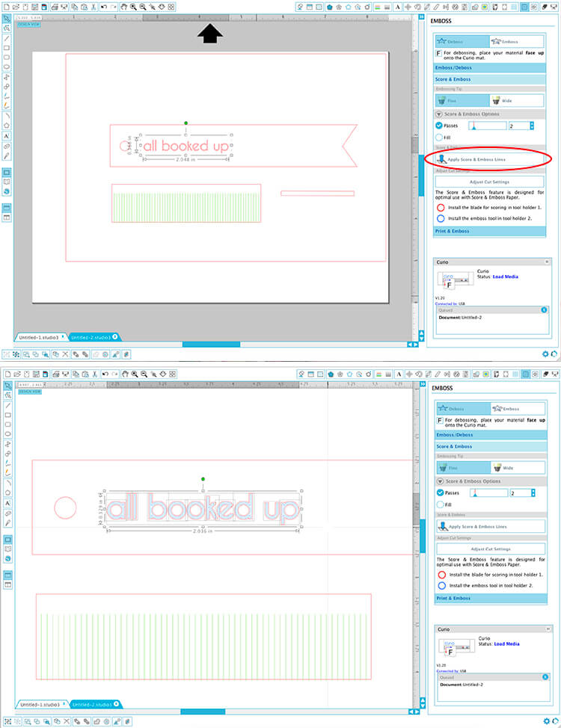The height and width of the screenshot is (728, 561).
Task: Click Delete X icon in upper bottom toolbar
Action: pos(65,354)
